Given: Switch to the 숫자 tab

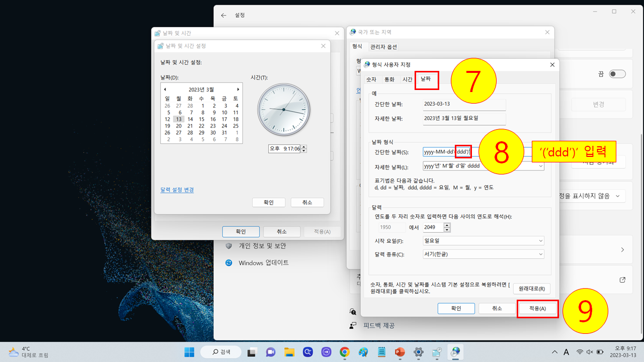Looking at the screenshot, I should 371,79.
